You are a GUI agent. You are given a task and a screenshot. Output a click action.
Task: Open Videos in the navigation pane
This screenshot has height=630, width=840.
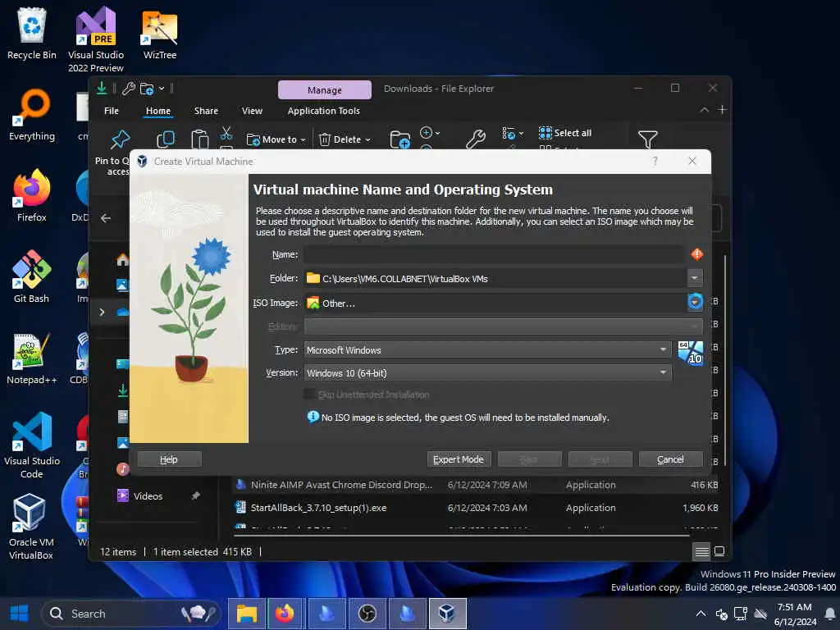(148, 496)
